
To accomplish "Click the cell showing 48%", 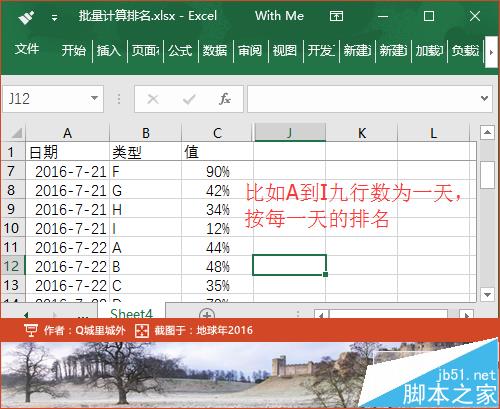I will click(x=217, y=266).
